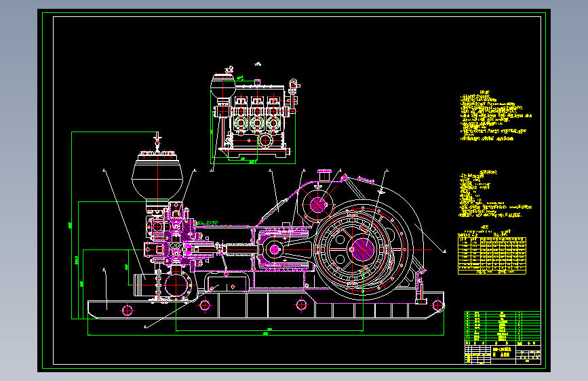Click the leftmost skid lifting hole

click(127, 310)
